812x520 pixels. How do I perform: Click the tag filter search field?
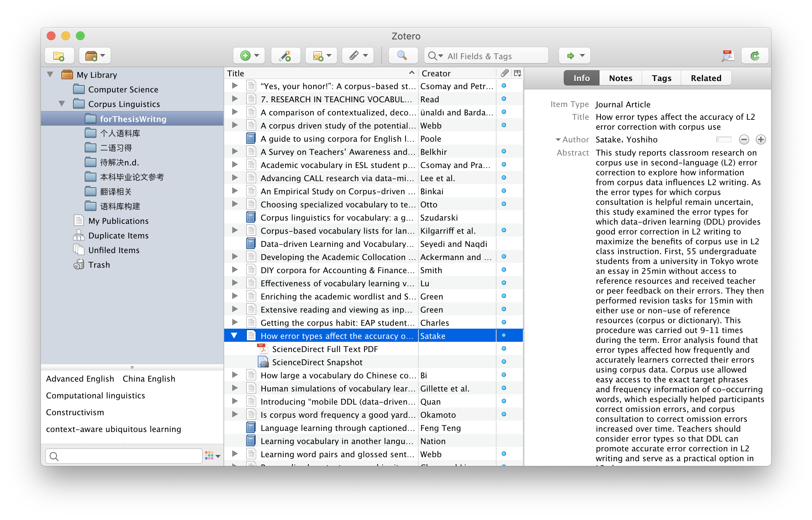(128, 456)
